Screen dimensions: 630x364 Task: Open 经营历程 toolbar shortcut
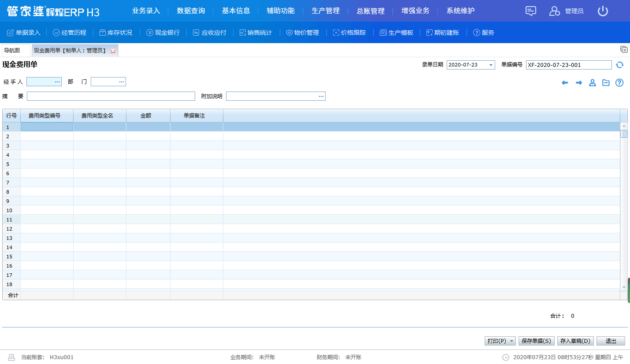[70, 33]
